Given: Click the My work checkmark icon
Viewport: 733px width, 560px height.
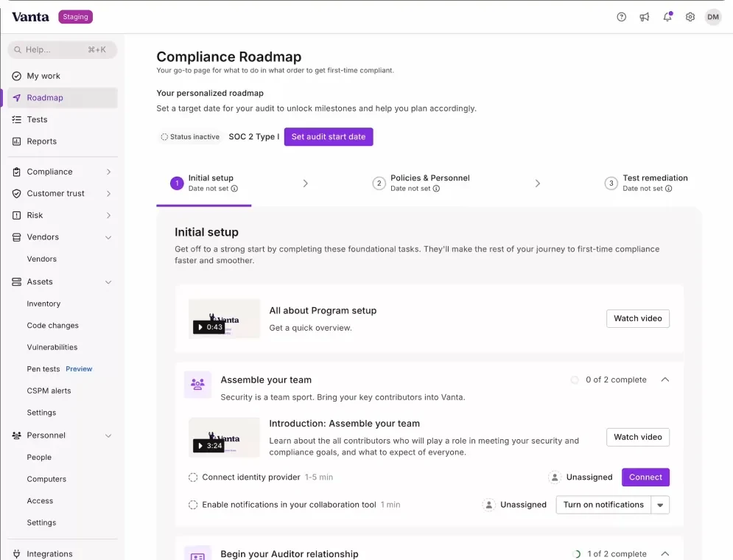Looking at the screenshot, I should click(x=16, y=76).
